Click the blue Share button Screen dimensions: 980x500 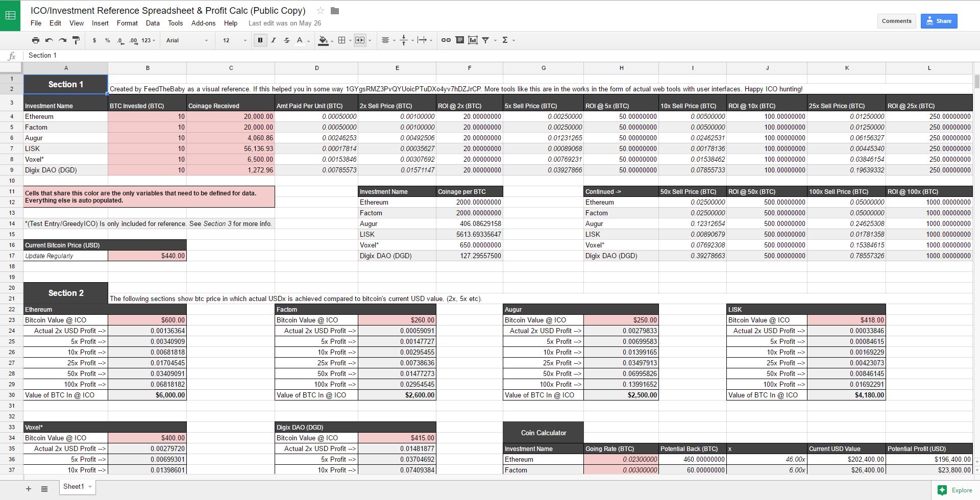tap(939, 21)
